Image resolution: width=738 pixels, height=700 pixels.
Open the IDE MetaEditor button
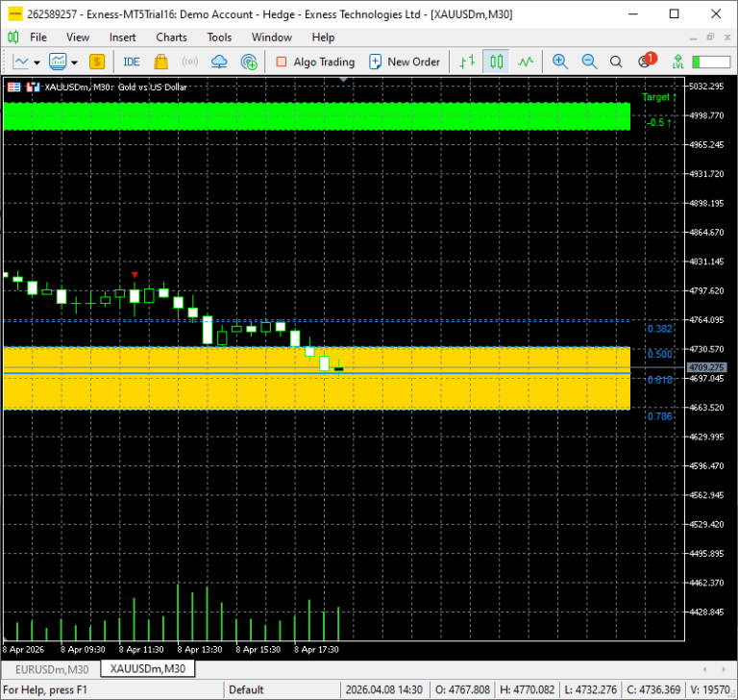(132, 62)
